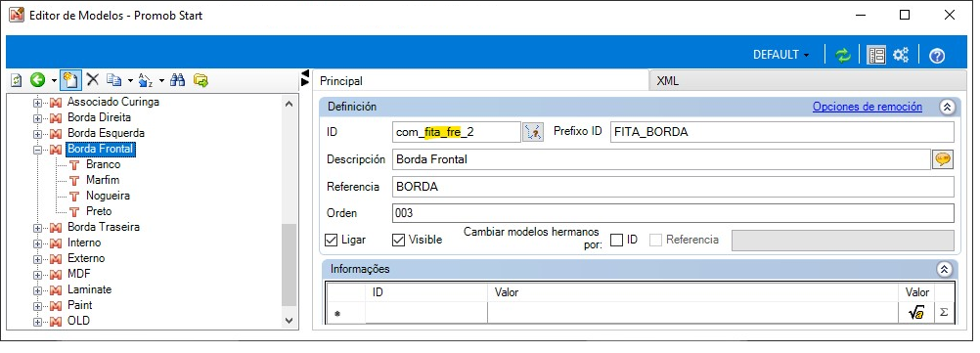Viewport: 980px width, 353px height.
Task: Switch to the XML tab
Action: tap(667, 81)
